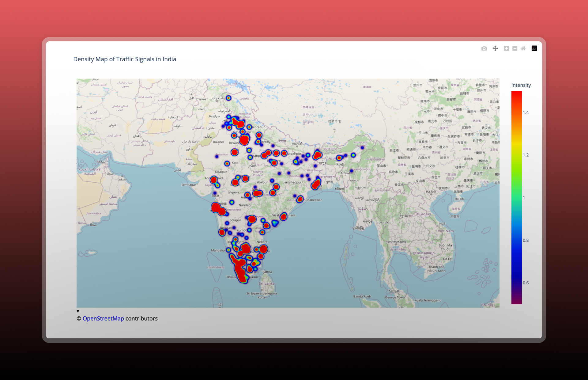Click the Kuala Terengganu map label
This screenshot has height=380, width=588.
tap(428, 300)
